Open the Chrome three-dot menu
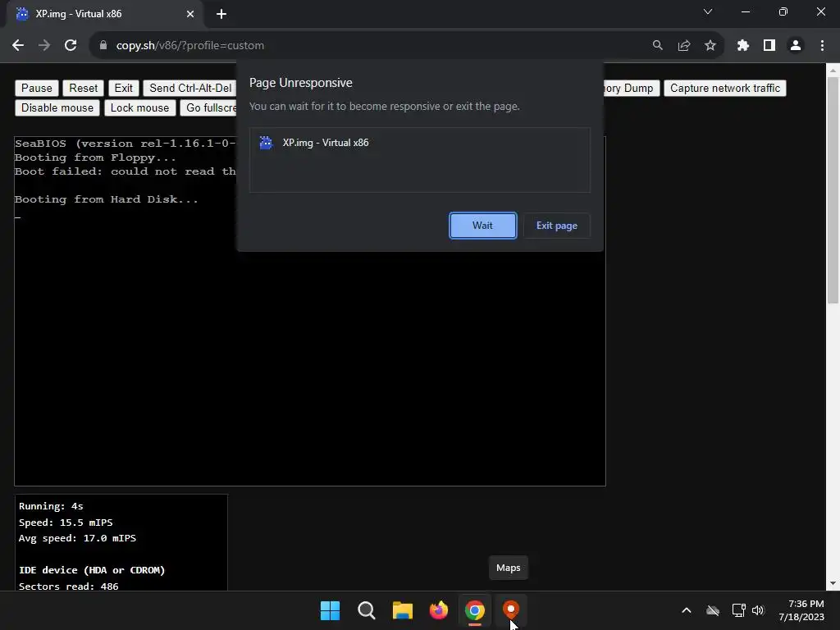The height and width of the screenshot is (630, 840). [822, 46]
